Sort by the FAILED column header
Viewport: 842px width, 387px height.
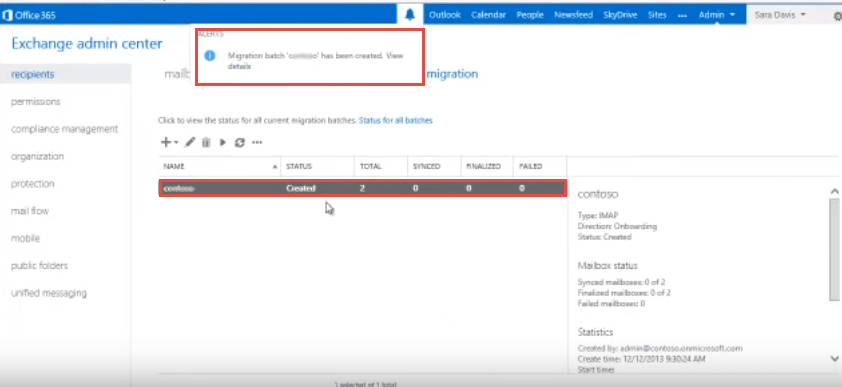click(540, 166)
